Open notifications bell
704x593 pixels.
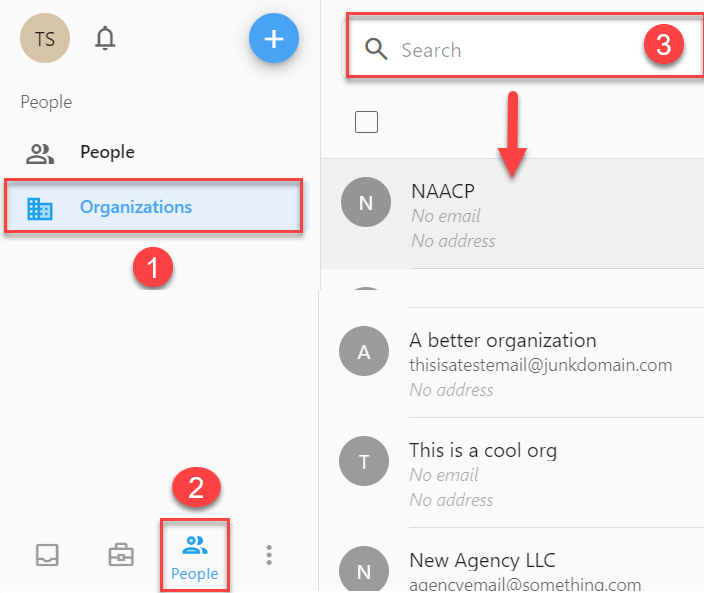105,38
